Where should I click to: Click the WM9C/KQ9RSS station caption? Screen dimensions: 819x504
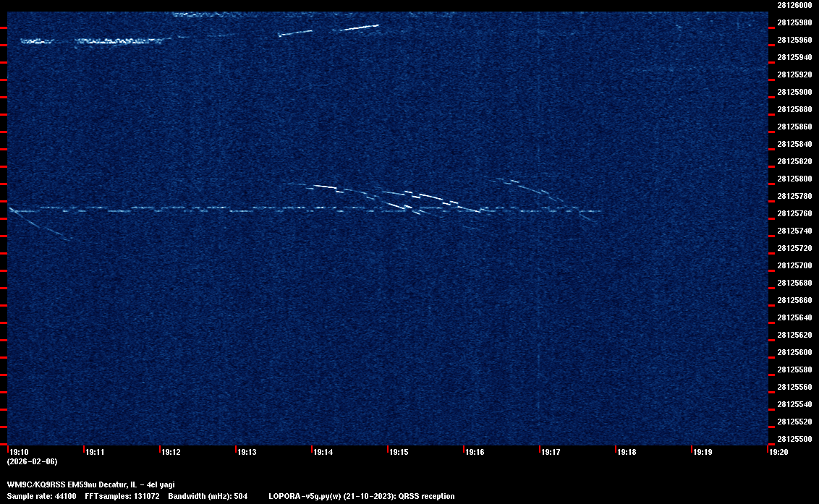coord(90,484)
